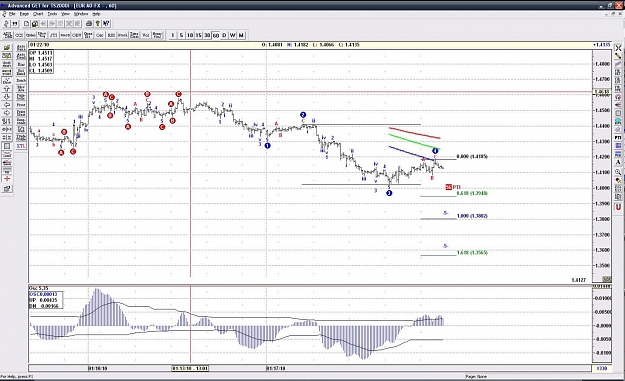Click the left arrow chart tool

(x=7, y=105)
